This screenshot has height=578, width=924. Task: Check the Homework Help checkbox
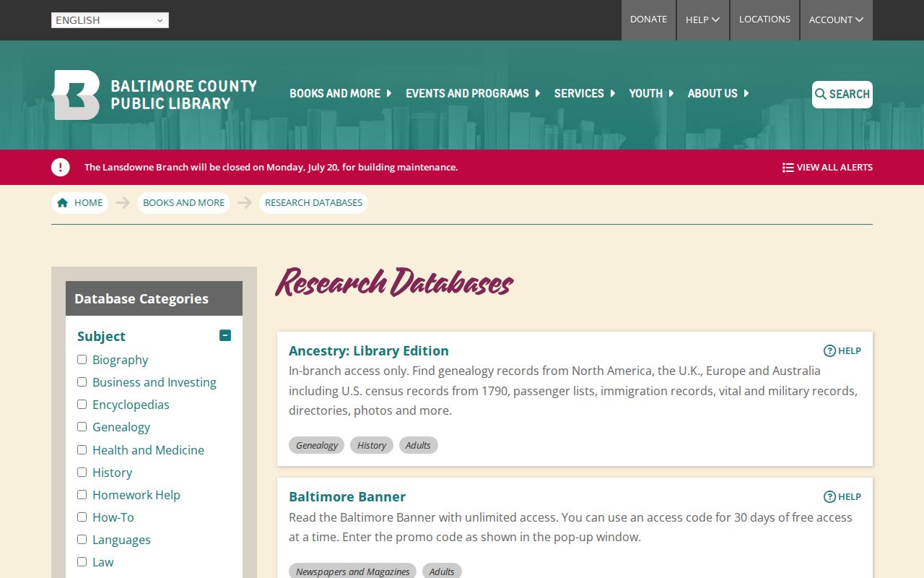click(x=82, y=494)
